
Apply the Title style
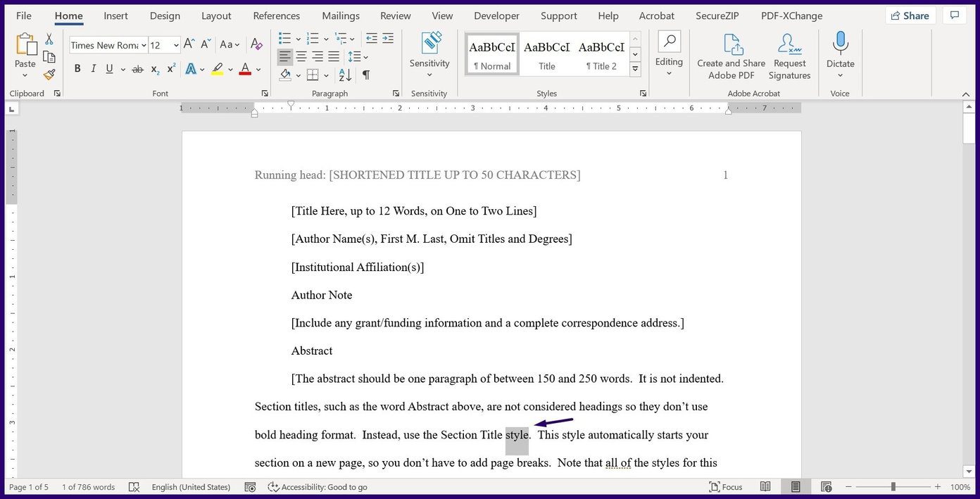[x=547, y=53]
